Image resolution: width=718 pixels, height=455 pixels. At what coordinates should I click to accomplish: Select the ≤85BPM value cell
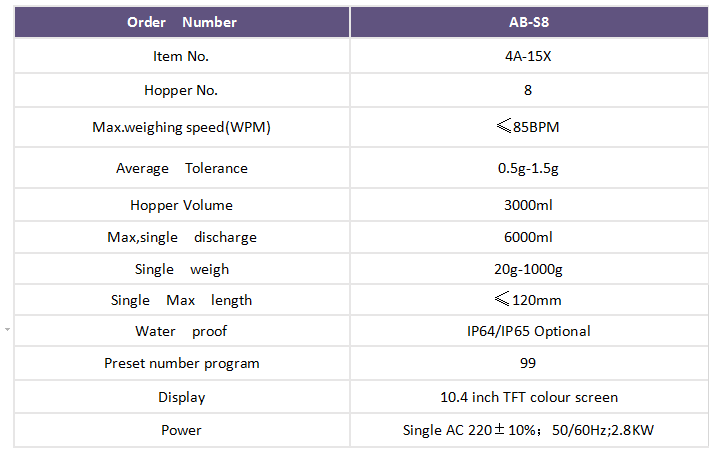tap(529, 127)
